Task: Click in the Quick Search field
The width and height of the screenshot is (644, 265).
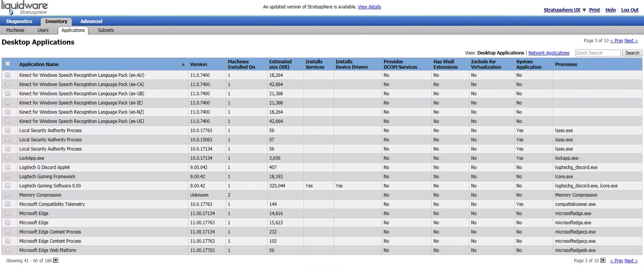Action: coord(597,53)
